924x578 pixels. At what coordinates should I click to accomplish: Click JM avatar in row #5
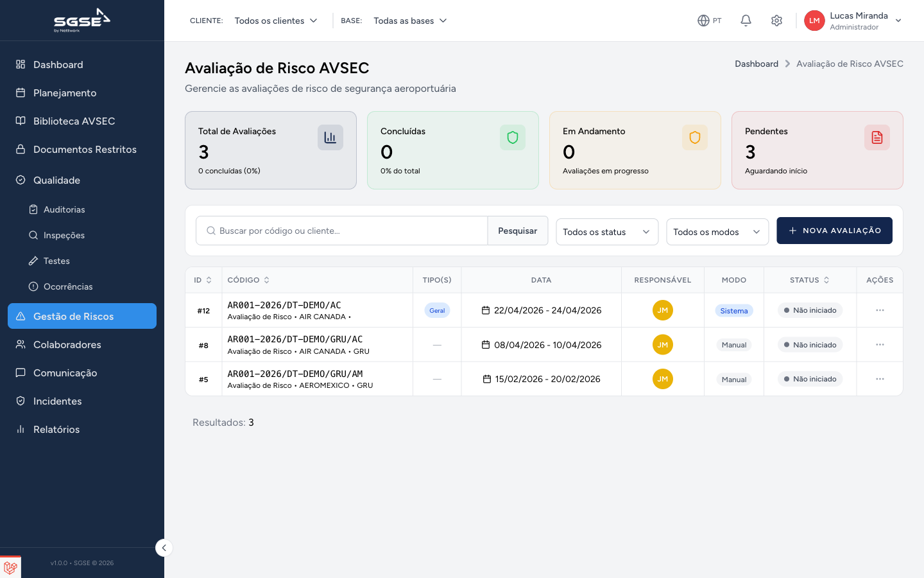pos(663,379)
